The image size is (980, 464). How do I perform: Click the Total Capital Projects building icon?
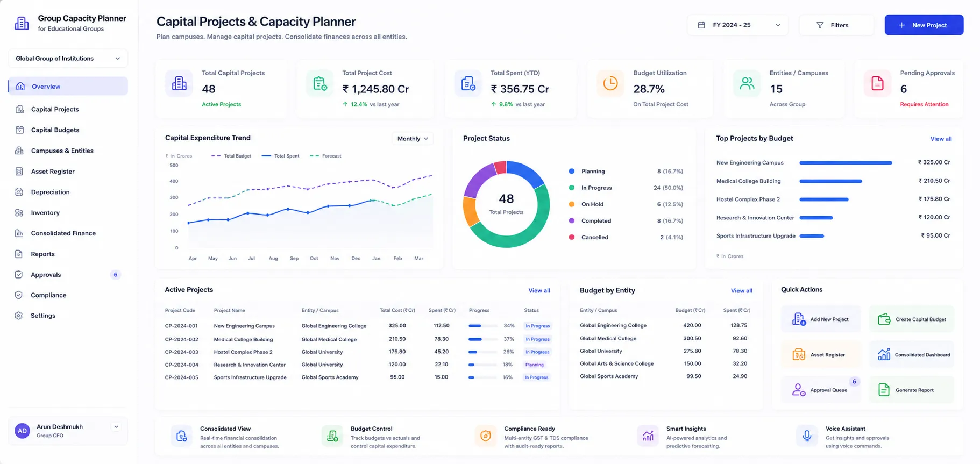(x=179, y=83)
